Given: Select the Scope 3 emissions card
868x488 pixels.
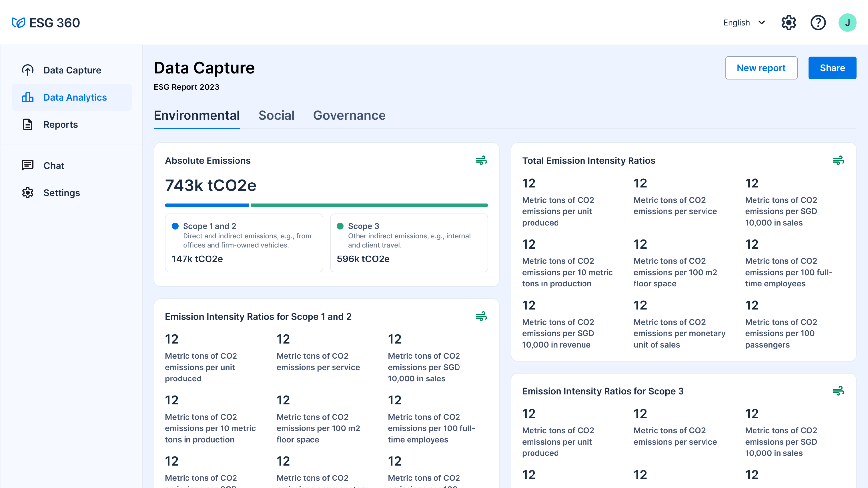Looking at the screenshot, I should [409, 242].
